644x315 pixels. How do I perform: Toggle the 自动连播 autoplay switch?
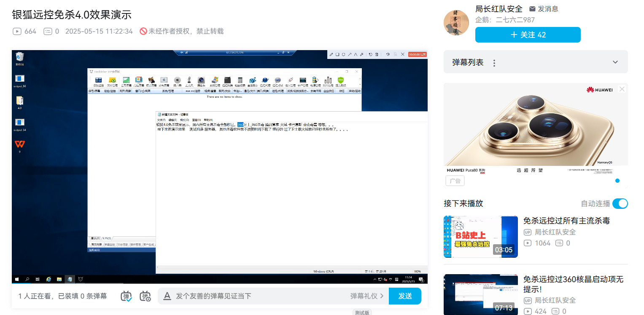pos(620,203)
